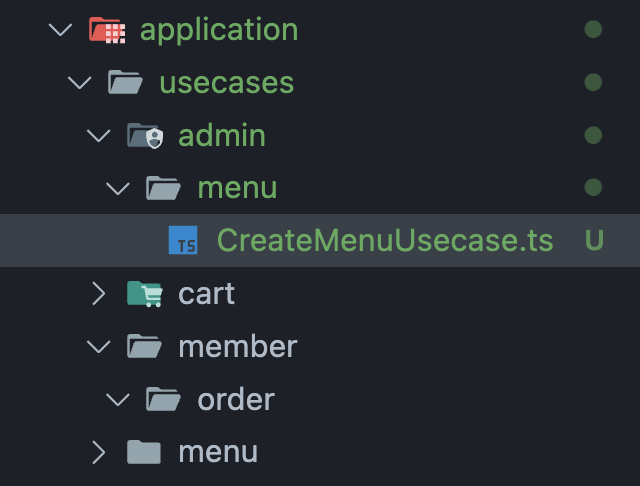Collapse the member folder chevron

[99, 346]
